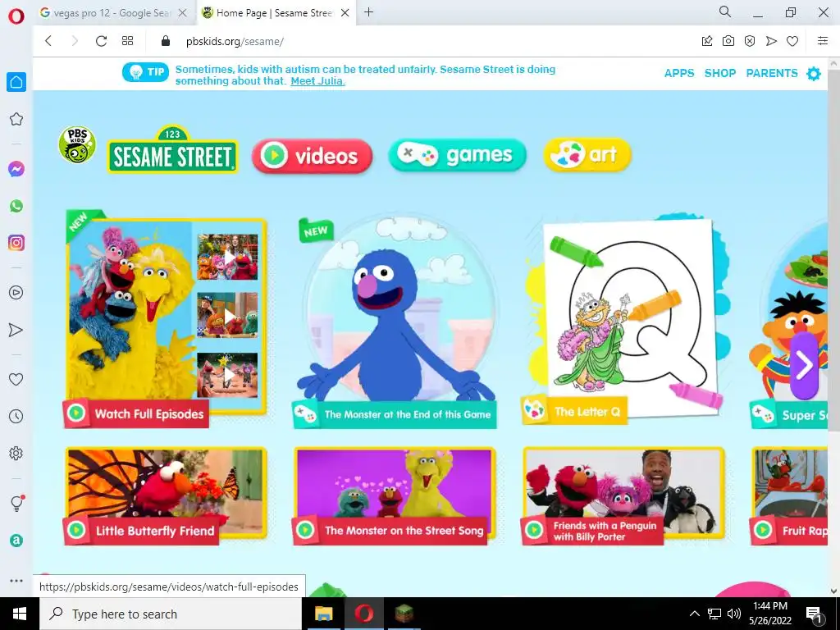Go to Sesame Street logo home
Viewport: 840px width, 630px height.
(172, 149)
